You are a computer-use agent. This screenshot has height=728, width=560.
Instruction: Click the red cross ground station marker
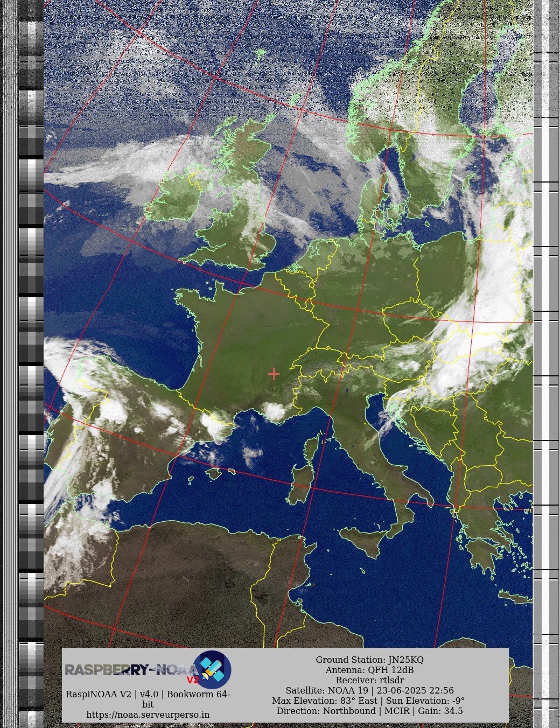(274, 374)
